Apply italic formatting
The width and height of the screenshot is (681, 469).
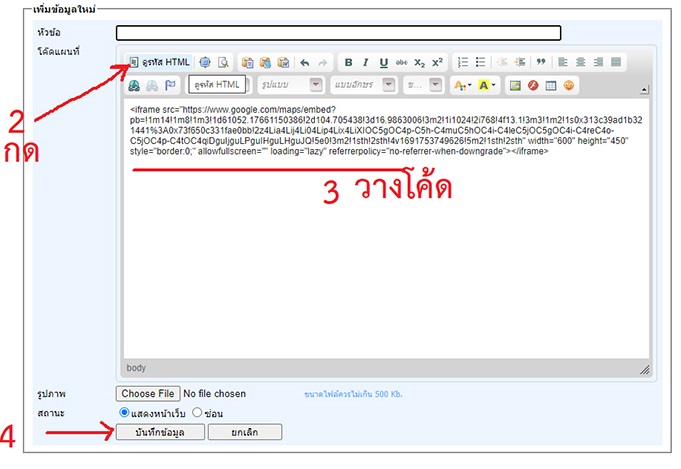click(366, 62)
